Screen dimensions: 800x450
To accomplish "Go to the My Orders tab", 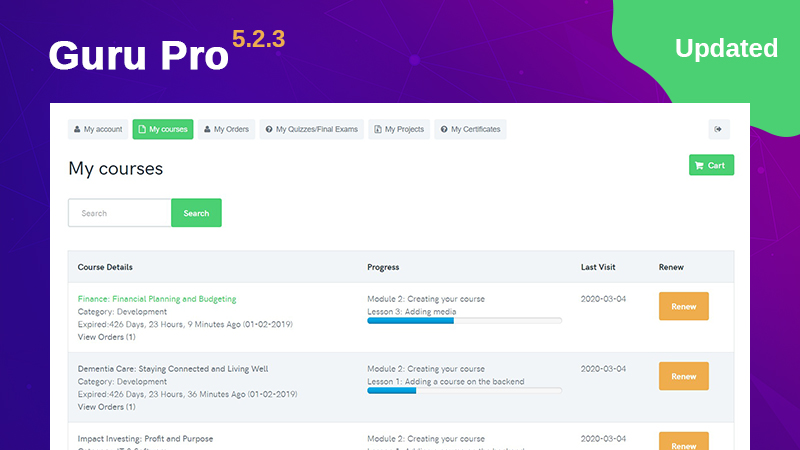I will coord(226,129).
